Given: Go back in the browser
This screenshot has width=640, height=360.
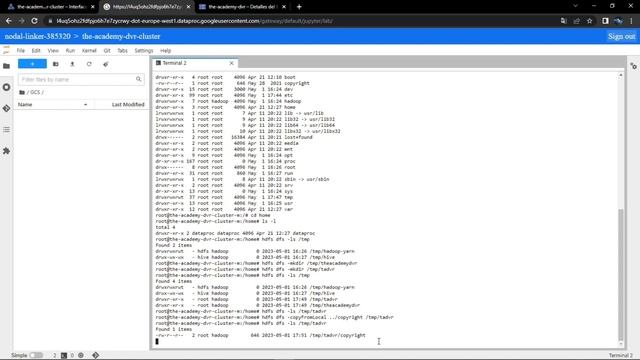Looking at the screenshot, I should click(9, 21).
